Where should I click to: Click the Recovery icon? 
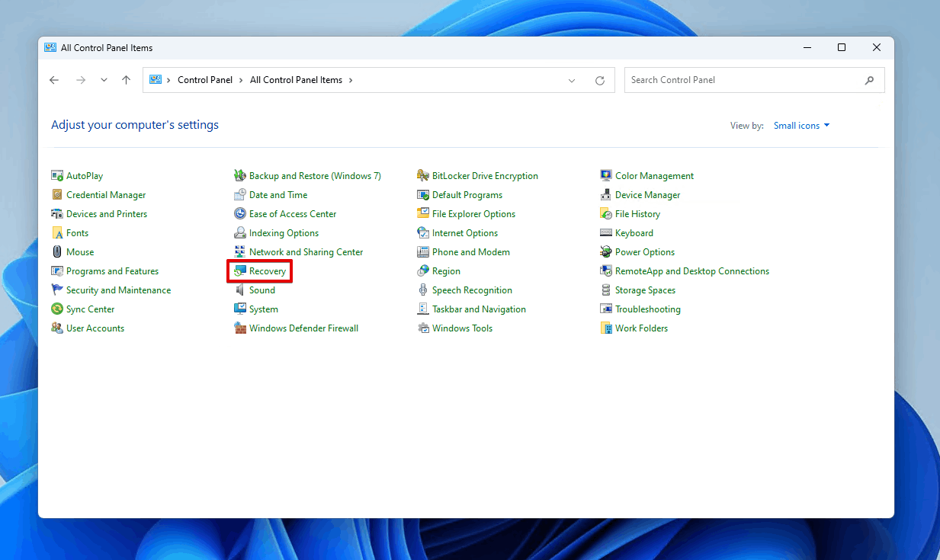[x=240, y=271]
